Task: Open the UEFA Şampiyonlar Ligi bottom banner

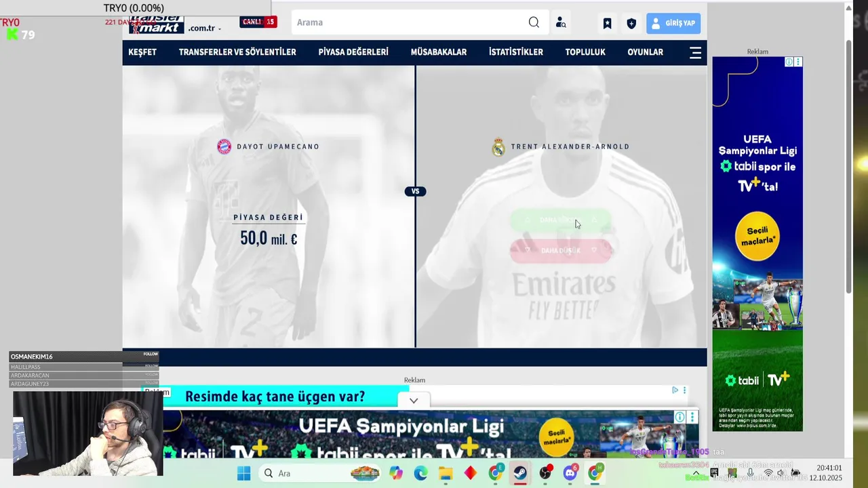Action: pyautogui.click(x=431, y=434)
